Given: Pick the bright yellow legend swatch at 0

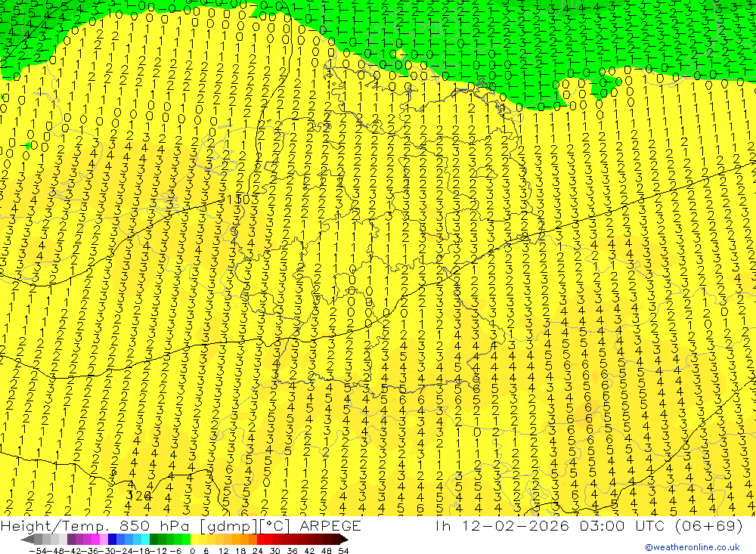Looking at the screenshot, I should pos(195,539).
